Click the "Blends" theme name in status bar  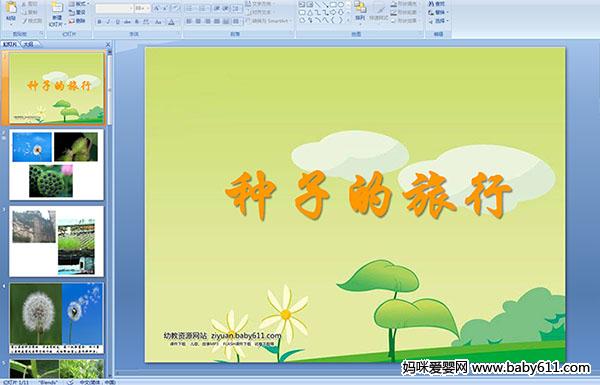[47, 382]
